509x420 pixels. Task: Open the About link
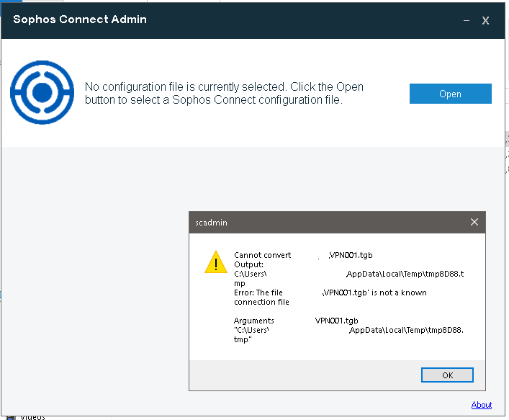pos(482,405)
